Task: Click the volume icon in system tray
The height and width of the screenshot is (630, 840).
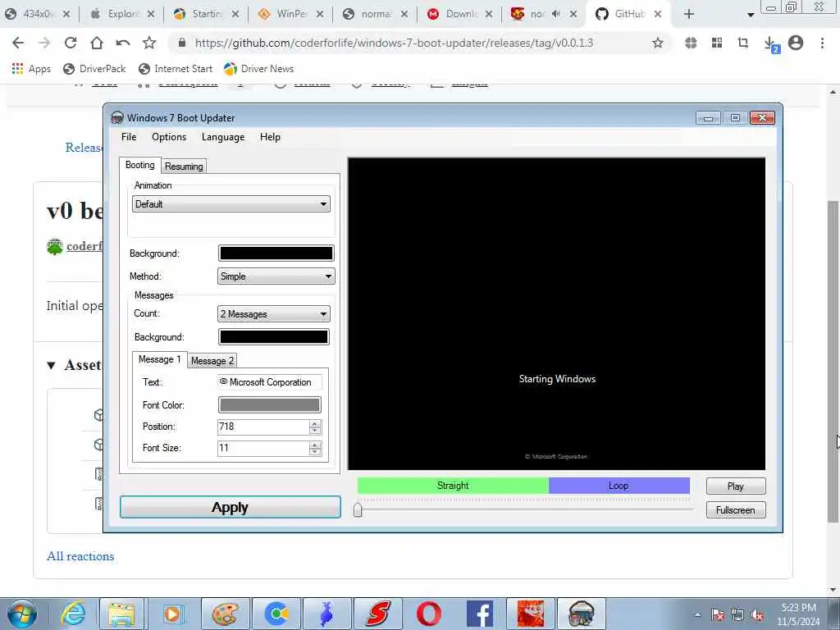Action: click(x=756, y=615)
